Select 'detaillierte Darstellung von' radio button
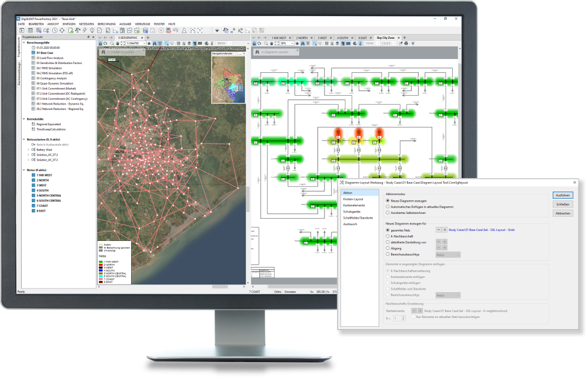 pos(387,242)
